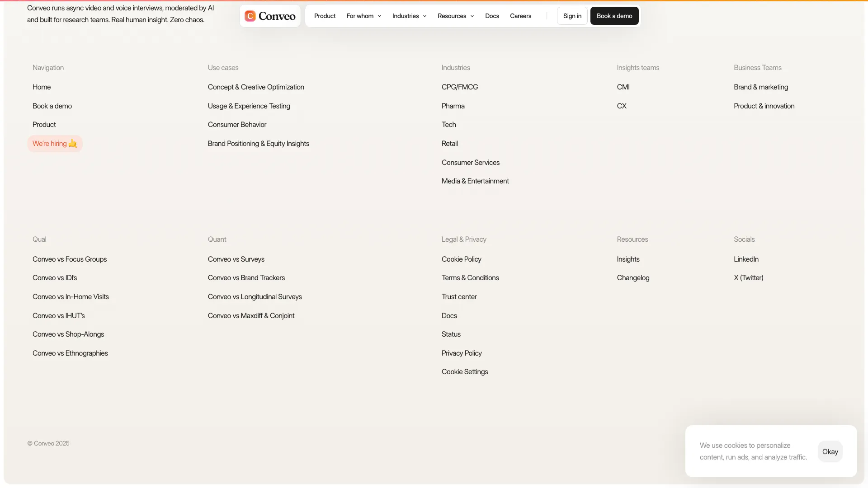
Task: Open the LinkedIn social link
Action: [x=746, y=259]
